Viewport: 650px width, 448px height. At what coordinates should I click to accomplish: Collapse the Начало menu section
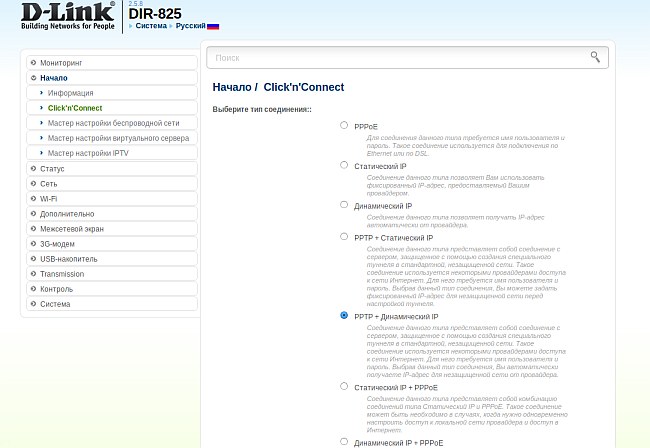(x=112, y=78)
